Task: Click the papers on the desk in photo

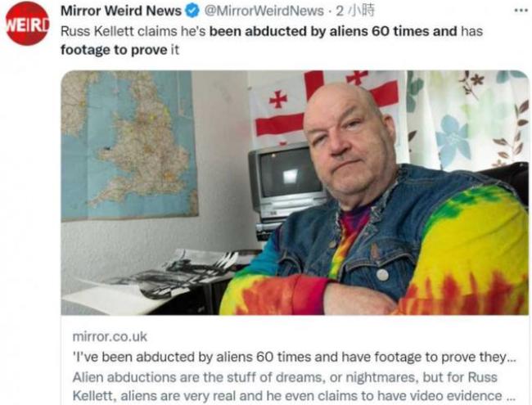Action: tap(153, 280)
